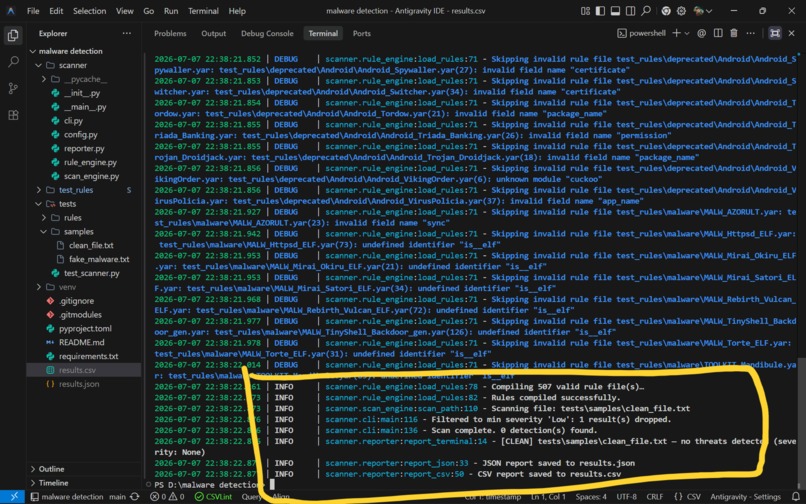Switch to the Output tab
The height and width of the screenshot is (504, 806).
click(x=213, y=33)
